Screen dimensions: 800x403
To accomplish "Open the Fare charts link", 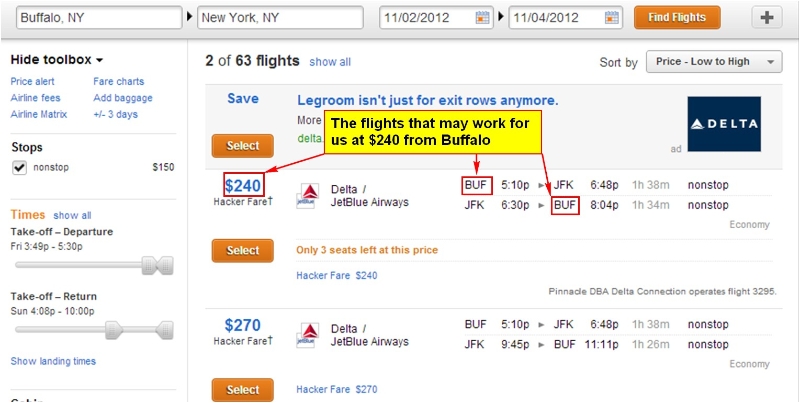I will pyautogui.click(x=118, y=82).
